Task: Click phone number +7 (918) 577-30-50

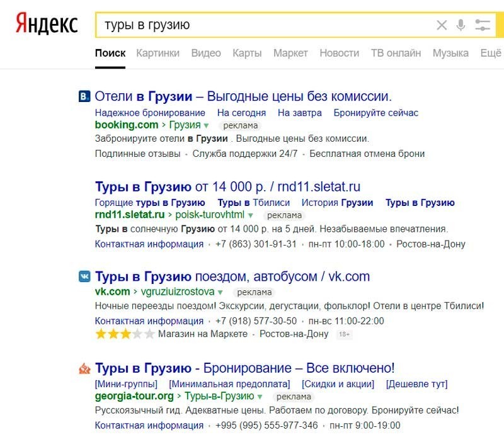Action: point(256,321)
